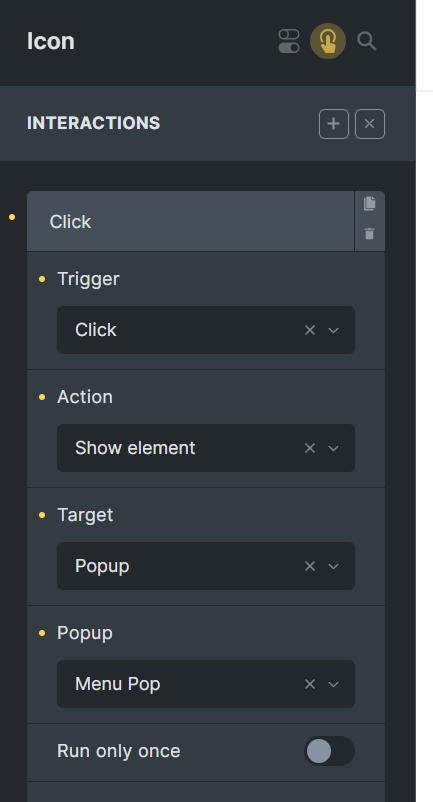Select the Click interaction header row
The height and width of the screenshot is (802, 433).
tap(190, 221)
